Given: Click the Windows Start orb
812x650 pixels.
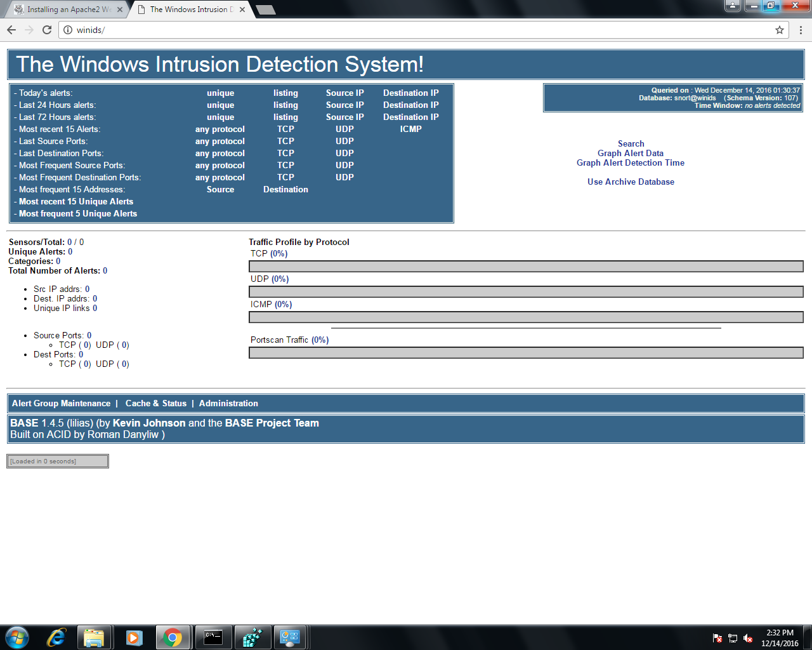Looking at the screenshot, I should 17,637.
